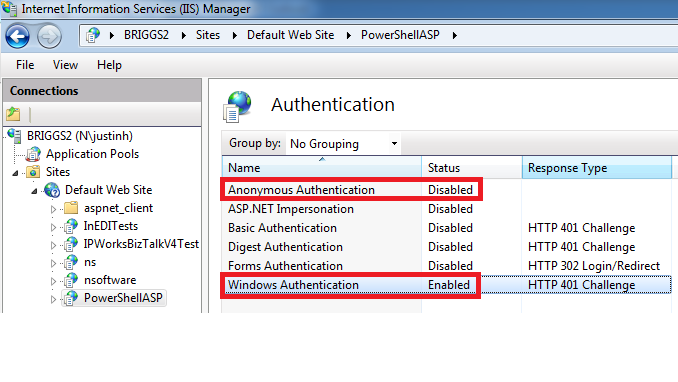Screen dimensions: 678x382
Task: Sort by the Status column header
Action: pos(472,168)
